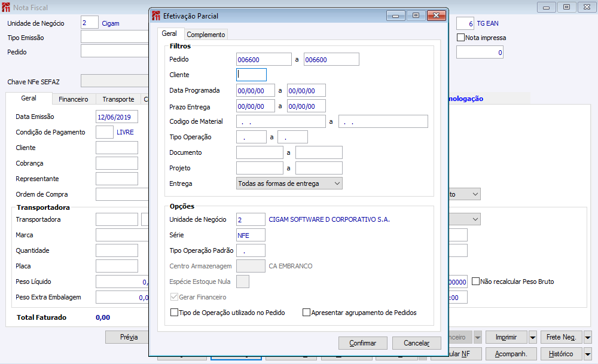Click the second Projeto range field
The height and width of the screenshot is (364, 598).
[x=319, y=168]
